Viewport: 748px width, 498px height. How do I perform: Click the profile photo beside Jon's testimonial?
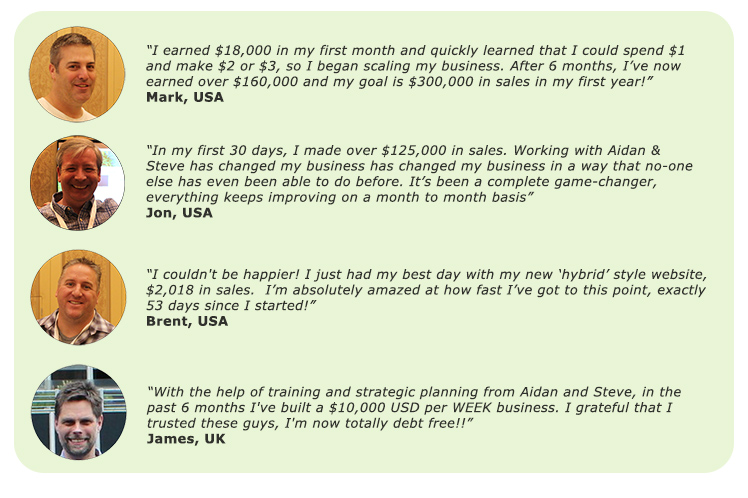coord(77,183)
